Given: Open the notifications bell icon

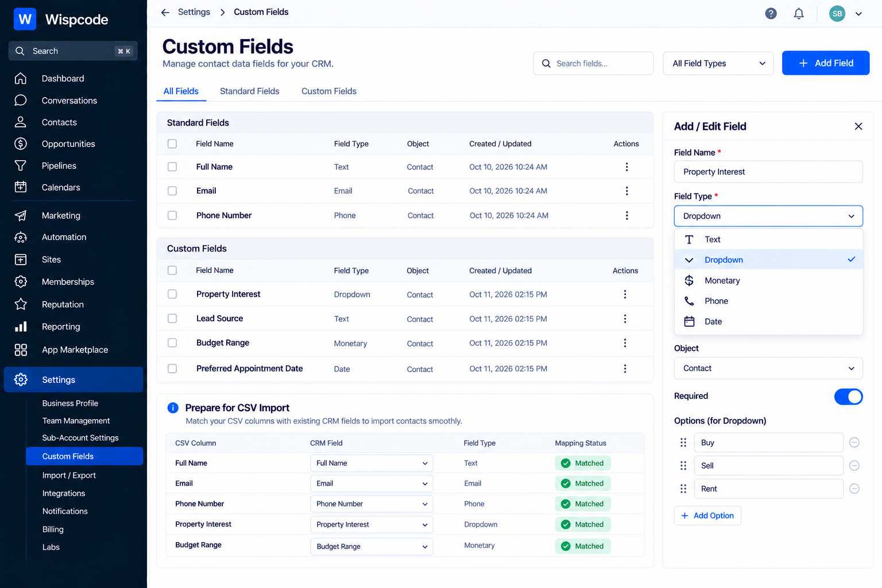Looking at the screenshot, I should click(799, 13).
